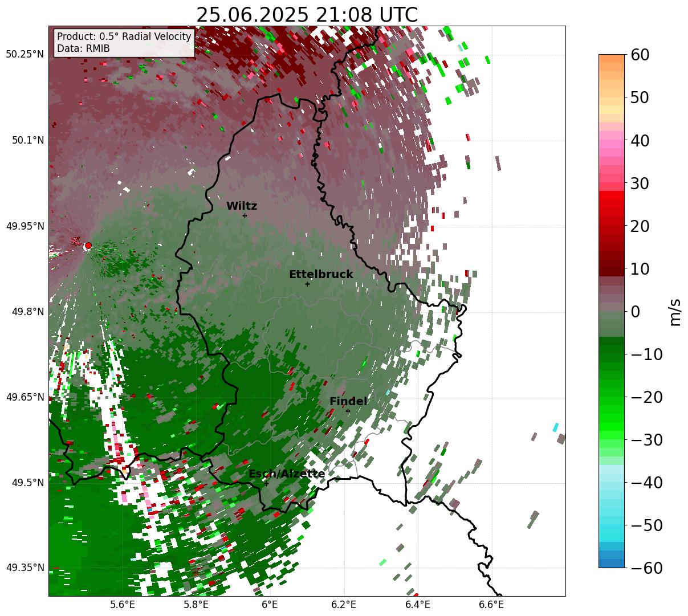Click the bright green colorbar segment near −27
Screen dimensions: 688x616
612,427
